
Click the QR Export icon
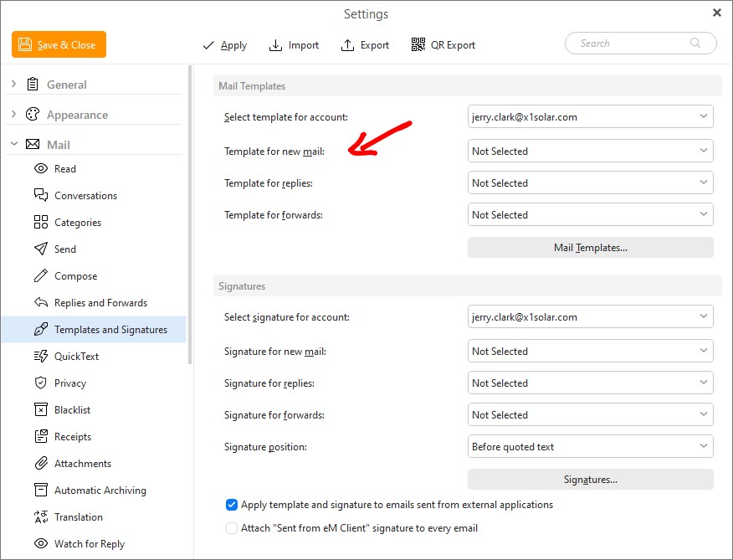pos(418,44)
